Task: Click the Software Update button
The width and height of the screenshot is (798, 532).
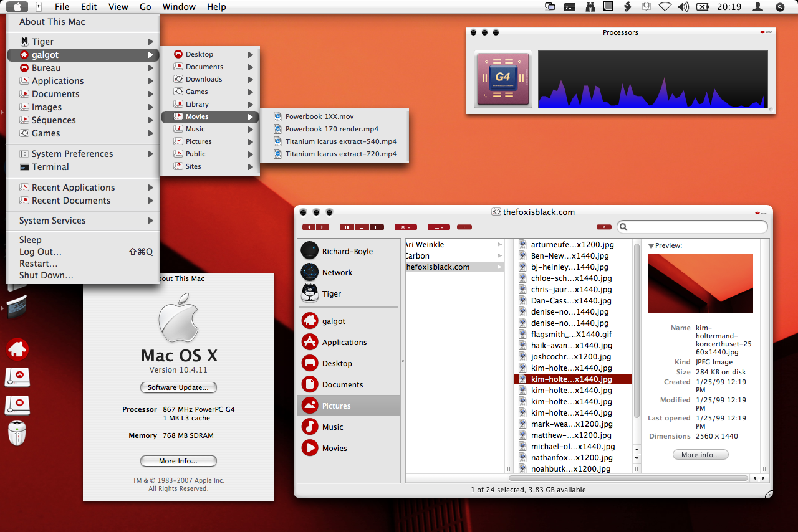Action: pos(178,387)
